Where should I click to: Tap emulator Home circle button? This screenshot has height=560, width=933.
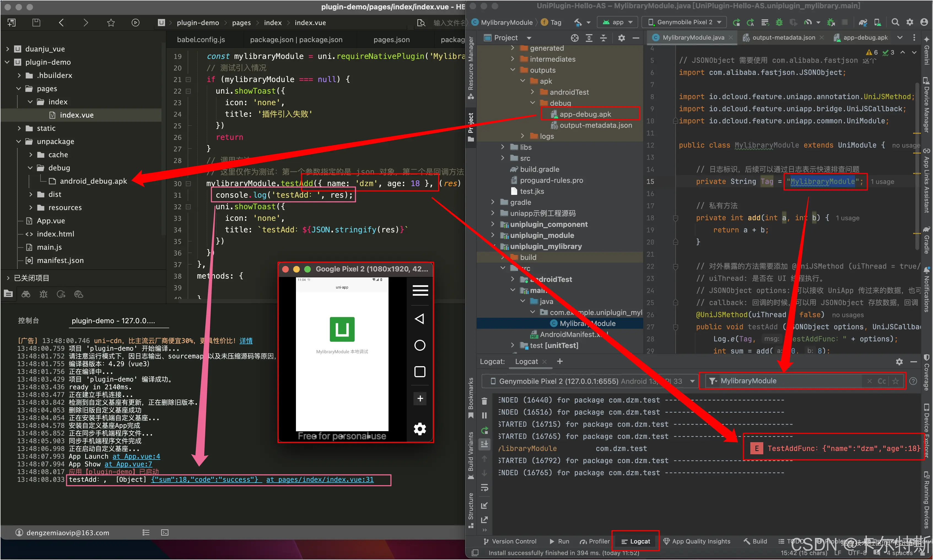[420, 345]
